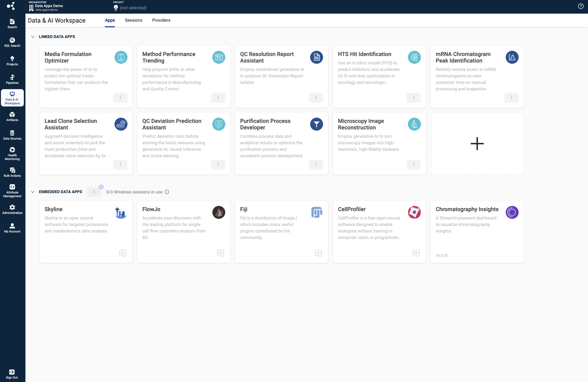Click the Windows icon on Fiji card

pyautogui.click(x=318, y=253)
